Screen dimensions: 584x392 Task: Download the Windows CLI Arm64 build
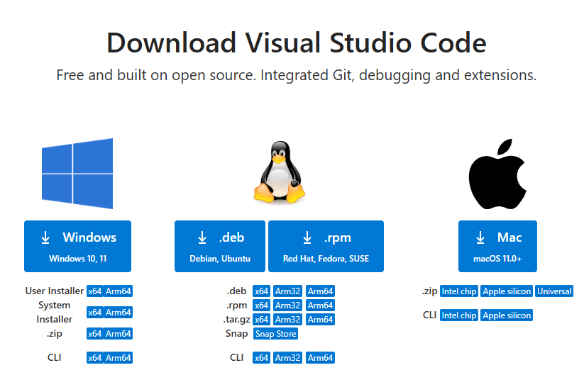[x=119, y=358]
